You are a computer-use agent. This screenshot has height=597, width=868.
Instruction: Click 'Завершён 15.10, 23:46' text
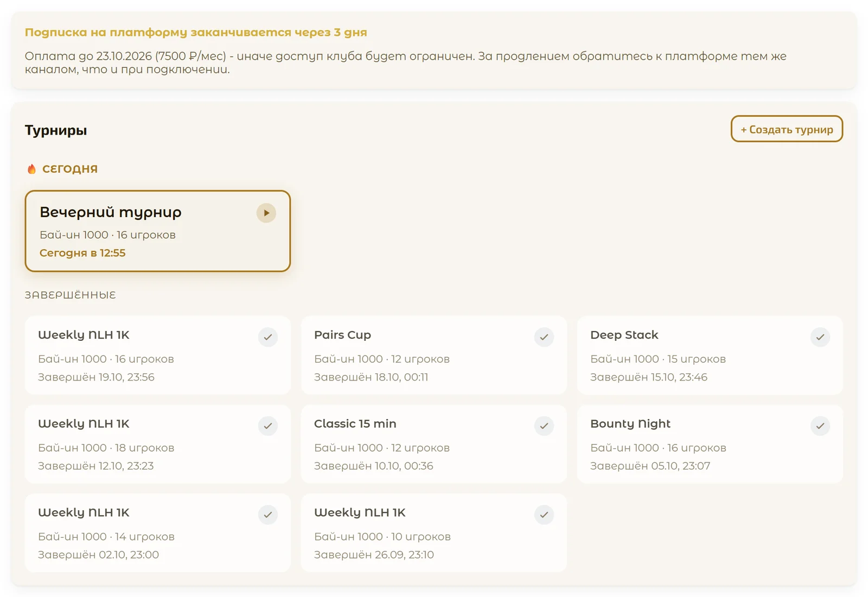coord(649,377)
